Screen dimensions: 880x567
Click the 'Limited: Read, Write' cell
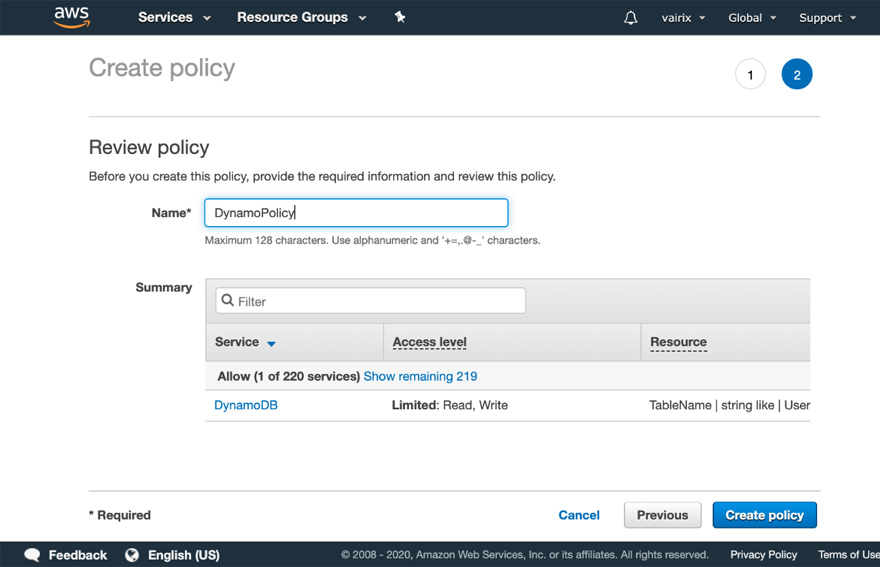click(450, 405)
